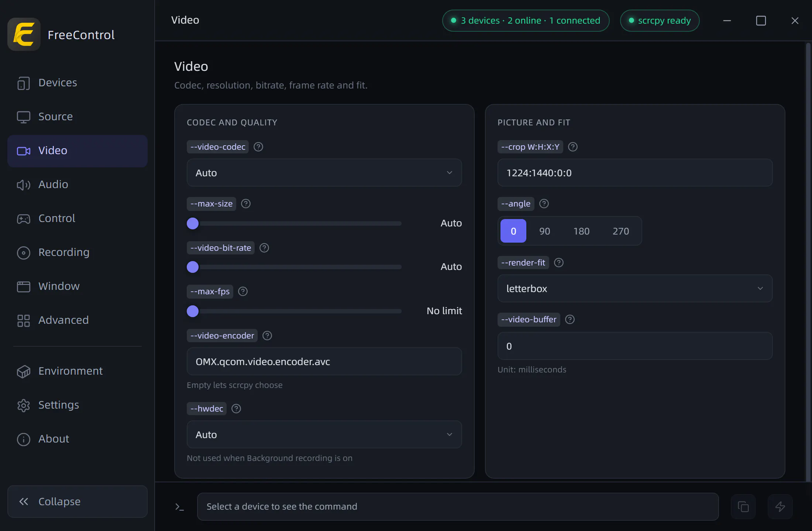Click the --video-buffer flag label
This screenshot has width=812, height=531.
[529, 319]
